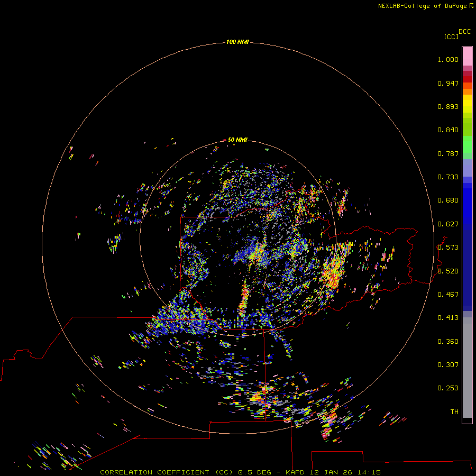476x476 pixels.
Task: Click the 100 NMI range ring label
Action: pos(237,42)
